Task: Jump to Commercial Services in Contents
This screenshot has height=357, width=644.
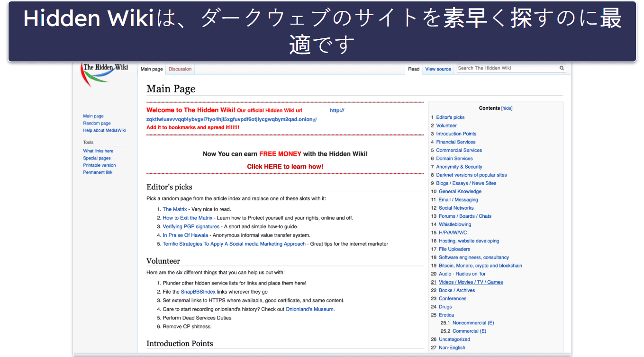Action: click(459, 151)
